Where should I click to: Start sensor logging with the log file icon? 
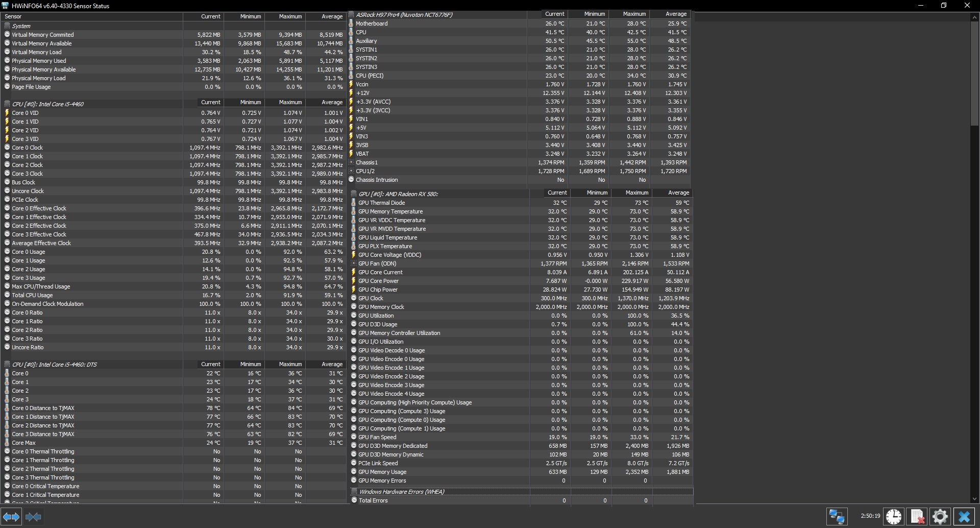[917, 517]
